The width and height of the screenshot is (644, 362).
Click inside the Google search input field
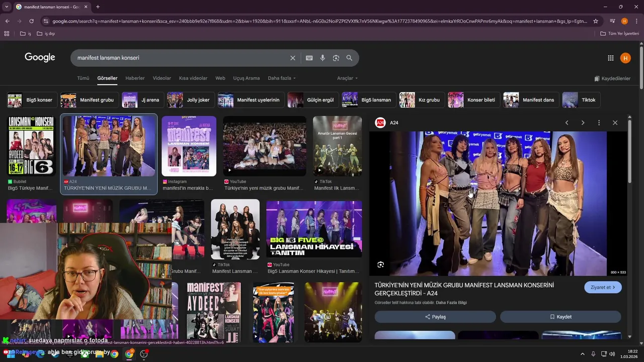pos(181,58)
